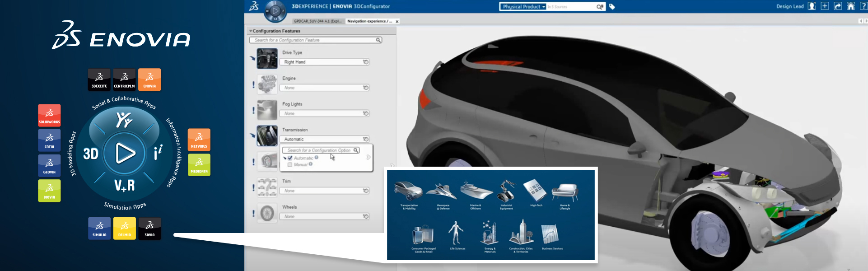Screen dimensions: 868x271
Task: Click the Fog Lights thumbnail image
Action: point(267,110)
